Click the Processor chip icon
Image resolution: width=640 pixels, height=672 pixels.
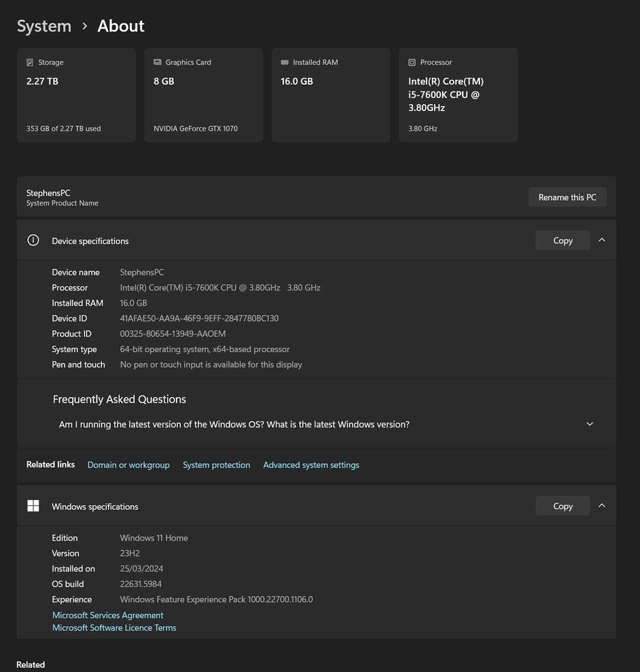pyautogui.click(x=412, y=63)
